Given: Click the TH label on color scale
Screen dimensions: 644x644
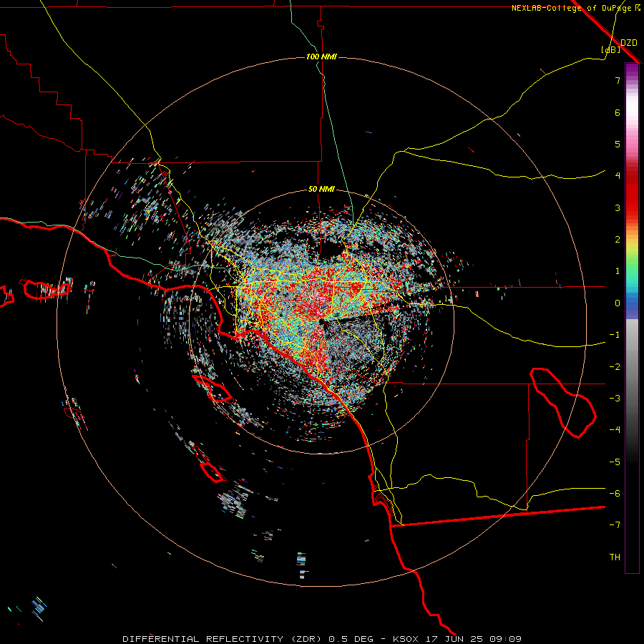Looking at the screenshot, I should point(615,557).
